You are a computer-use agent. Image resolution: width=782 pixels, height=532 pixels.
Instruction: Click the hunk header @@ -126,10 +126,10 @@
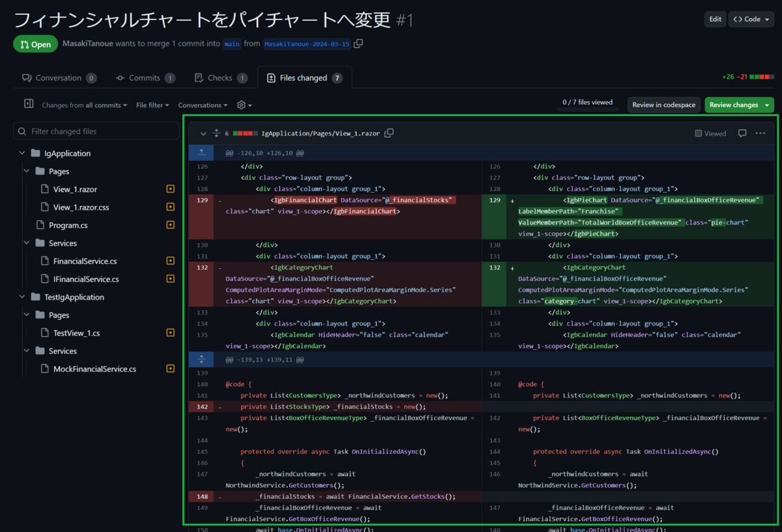[x=265, y=153]
